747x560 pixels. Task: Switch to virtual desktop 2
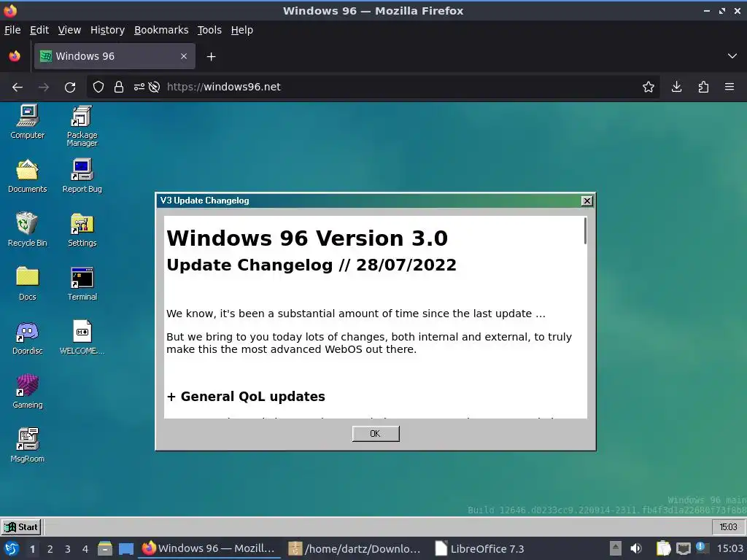(x=50, y=549)
